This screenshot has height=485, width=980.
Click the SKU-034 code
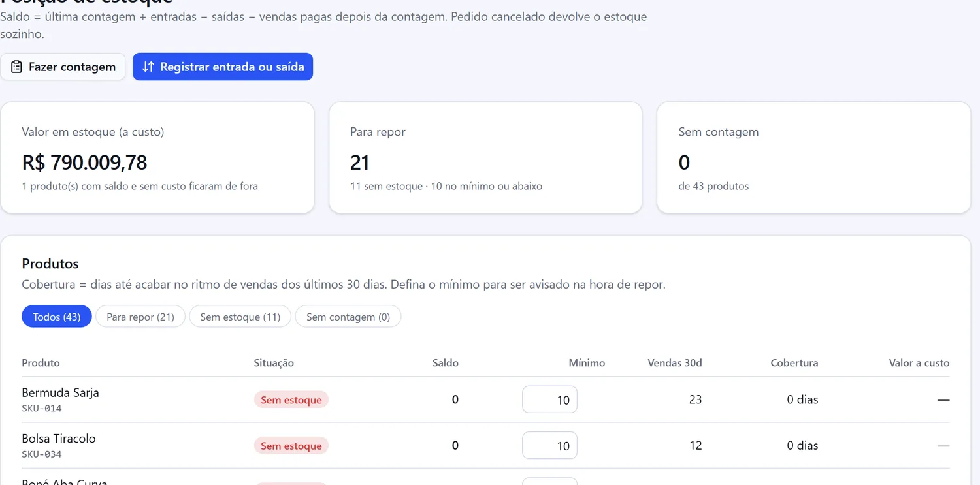[x=42, y=454]
